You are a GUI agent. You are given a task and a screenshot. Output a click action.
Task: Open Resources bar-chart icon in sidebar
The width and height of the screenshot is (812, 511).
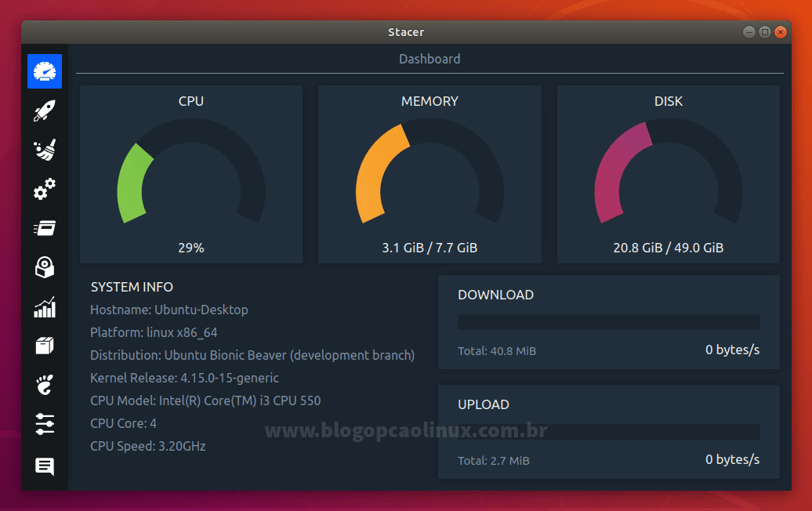click(x=45, y=307)
